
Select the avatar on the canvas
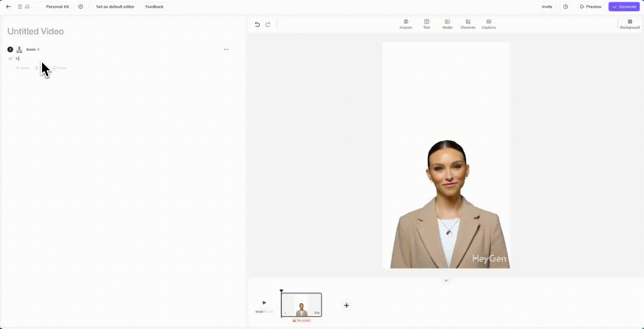click(x=450, y=204)
